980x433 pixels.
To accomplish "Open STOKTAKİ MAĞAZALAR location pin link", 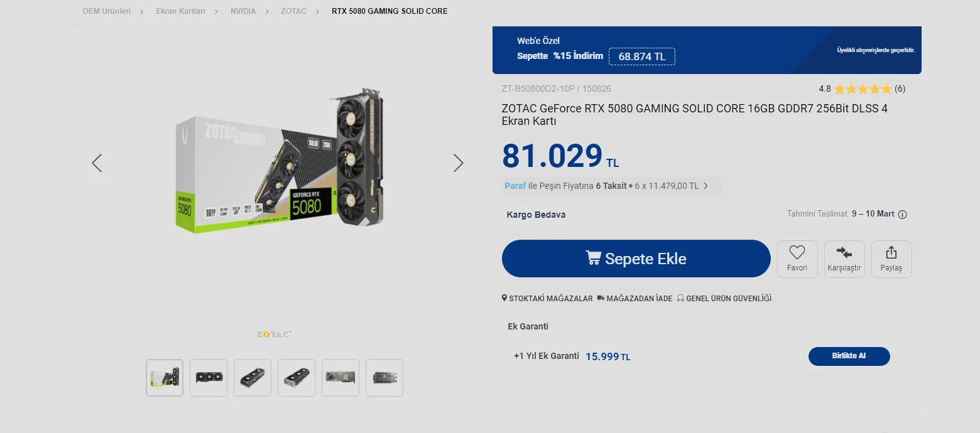I will click(547, 299).
